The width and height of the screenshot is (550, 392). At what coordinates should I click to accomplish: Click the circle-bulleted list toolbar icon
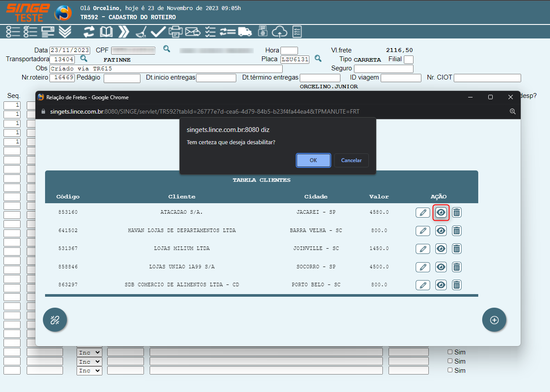tap(13, 32)
